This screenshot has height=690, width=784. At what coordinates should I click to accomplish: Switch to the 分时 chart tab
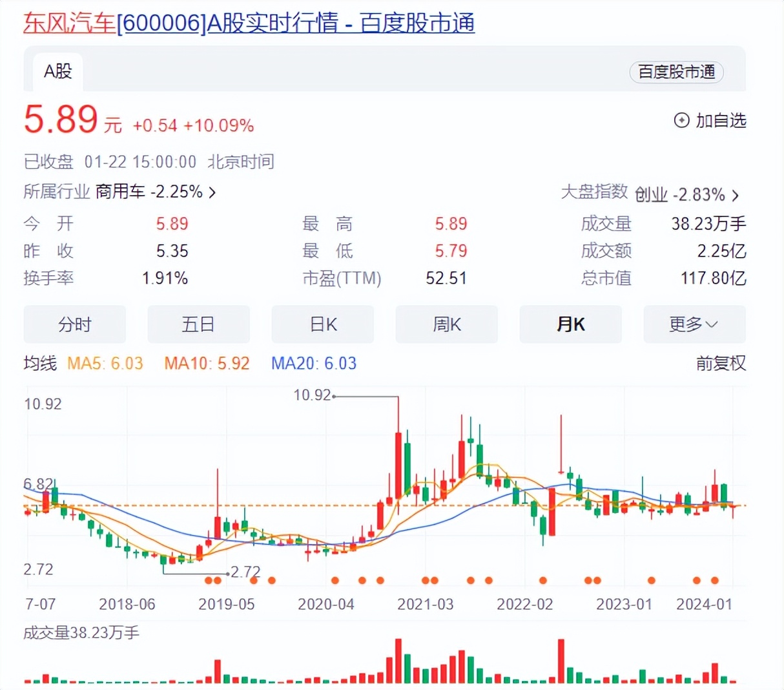(x=74, y=324)
